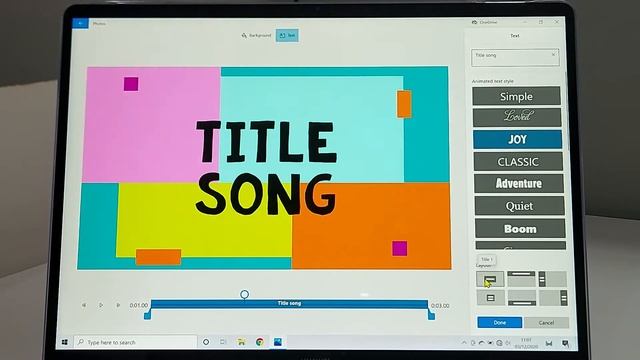This screenshot has height=360, width=640.
Task: Select the right side text layout
Action: [x=553, y=298]
